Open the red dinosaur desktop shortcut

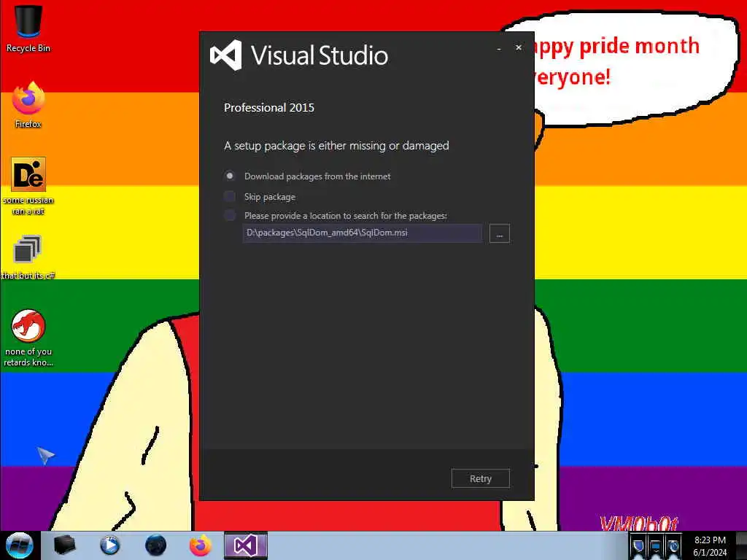[28, 338]
